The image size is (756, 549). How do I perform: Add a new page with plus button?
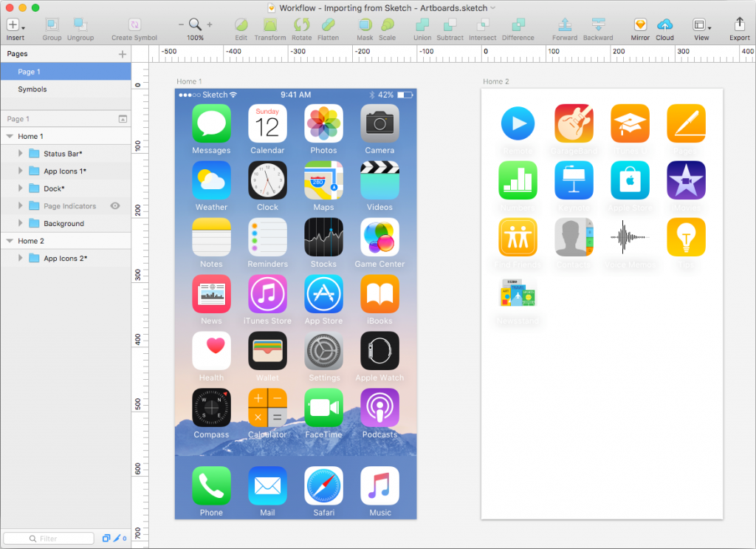(x=123, y=54)
